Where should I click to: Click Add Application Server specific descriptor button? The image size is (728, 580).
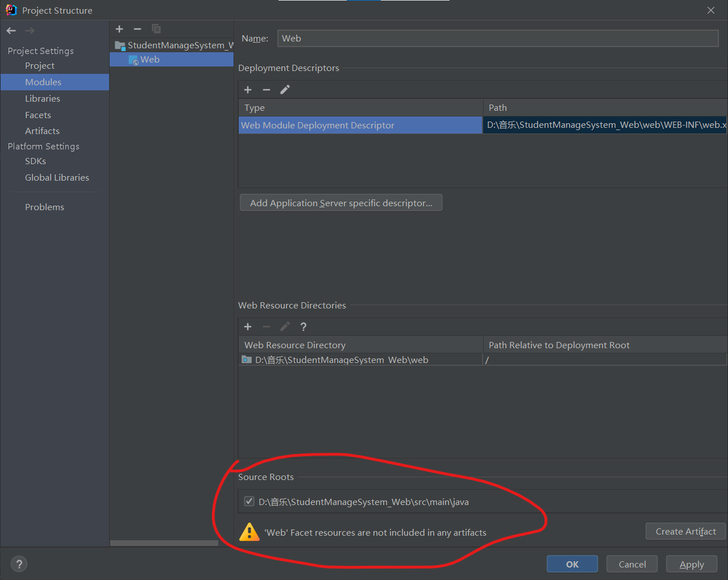341,203
